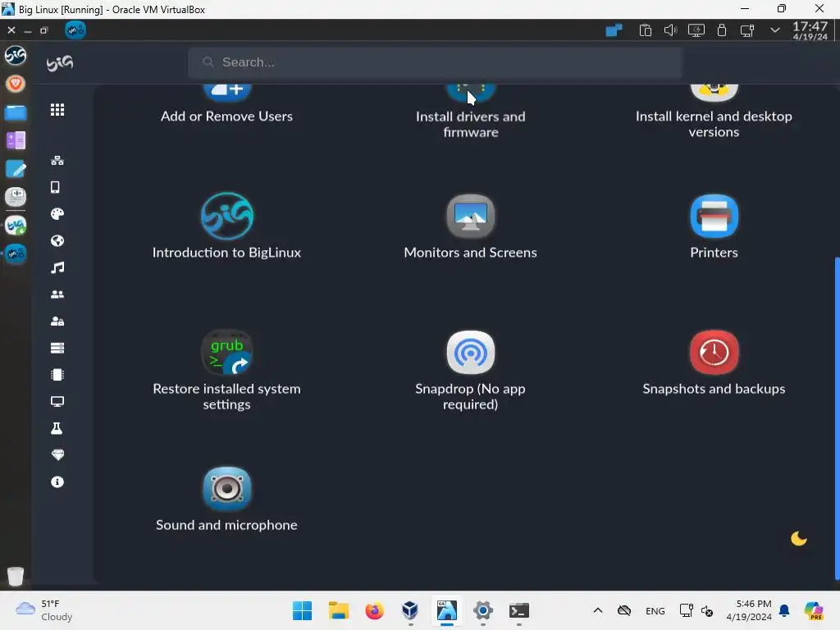Click the content area vertical scrollbar
The height and width of the screenshot is (630, 840).
[837, 418]
